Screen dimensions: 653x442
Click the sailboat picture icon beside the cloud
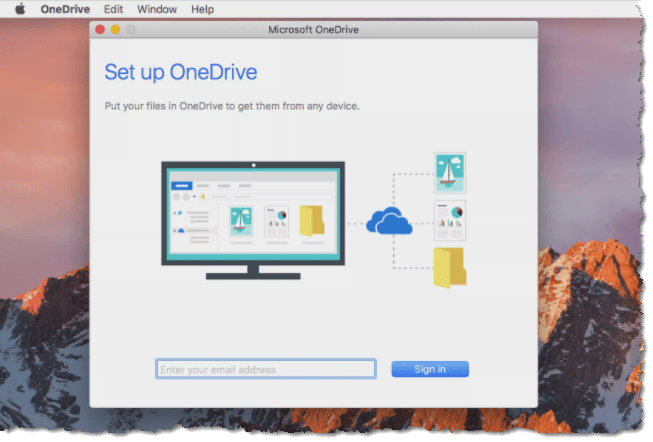449,172
